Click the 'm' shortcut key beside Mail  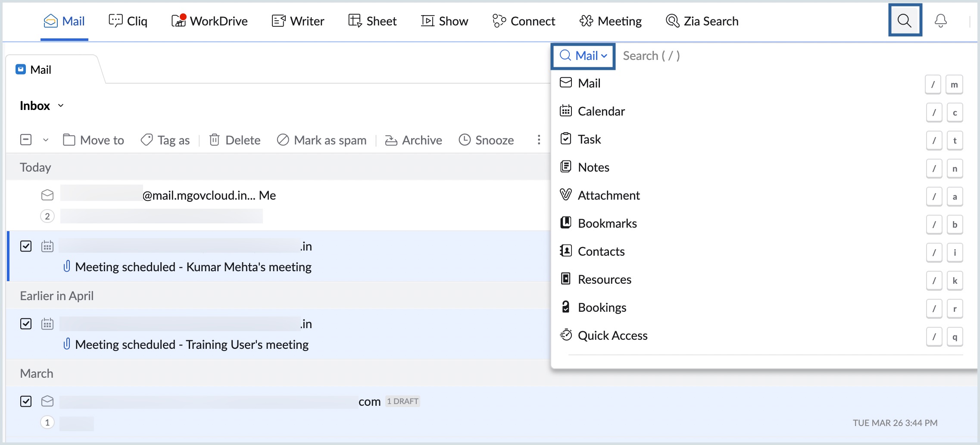[954, 85]
